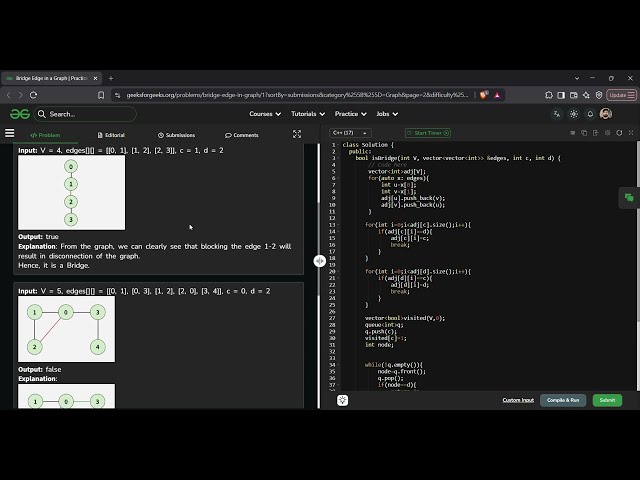Toggle the browser sidebar panel
This screenshot has height=480, width=640.
click(x=561, y=95)
